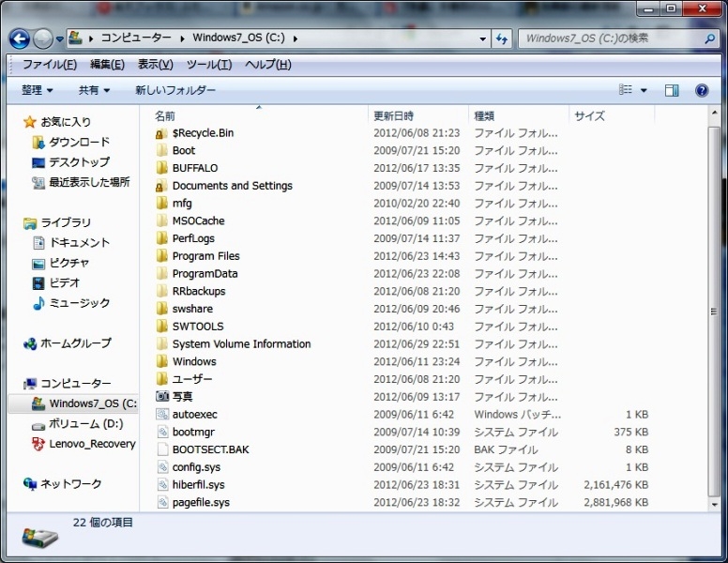Select ライブラリ in the sidebar
The height and width of the screenshot is (563, 728).
(57, 222)
